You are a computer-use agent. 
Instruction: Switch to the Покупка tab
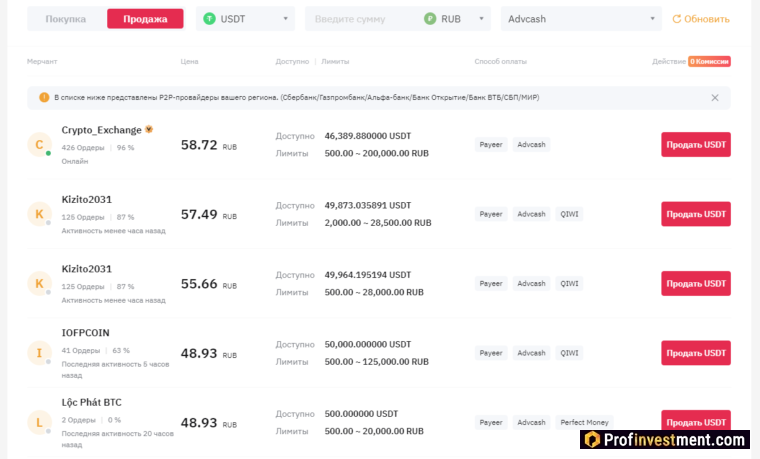pos(65,19)
